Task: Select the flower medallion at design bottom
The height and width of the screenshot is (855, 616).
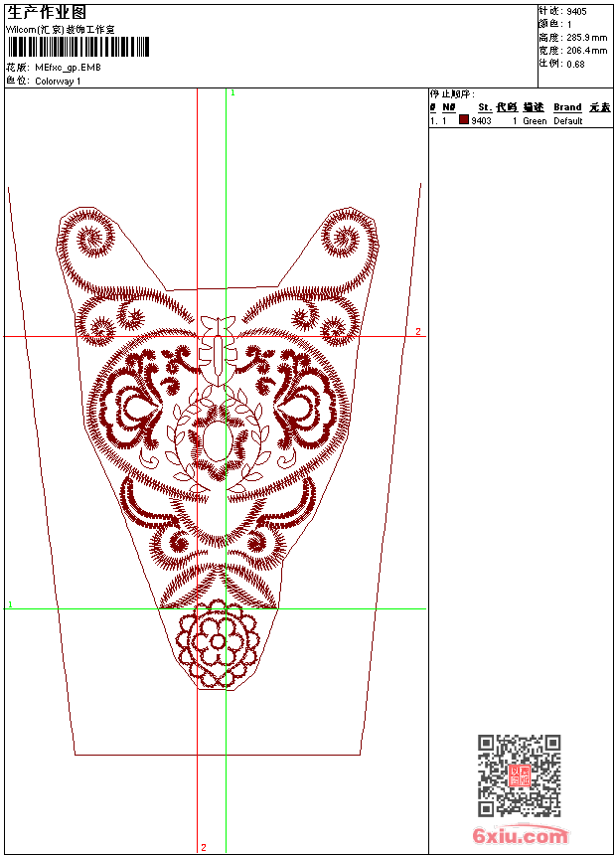Action: pyautogui.click(x=216, y=643)
